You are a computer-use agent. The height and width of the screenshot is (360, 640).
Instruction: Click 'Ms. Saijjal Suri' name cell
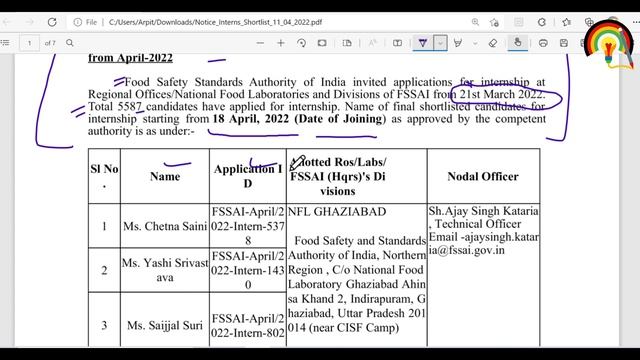(x=165, y=325)
